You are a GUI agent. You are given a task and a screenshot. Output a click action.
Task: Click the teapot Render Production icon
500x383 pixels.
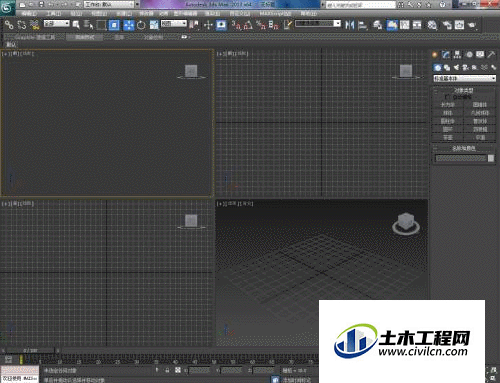pyautogui.click(x=472, y=25)
